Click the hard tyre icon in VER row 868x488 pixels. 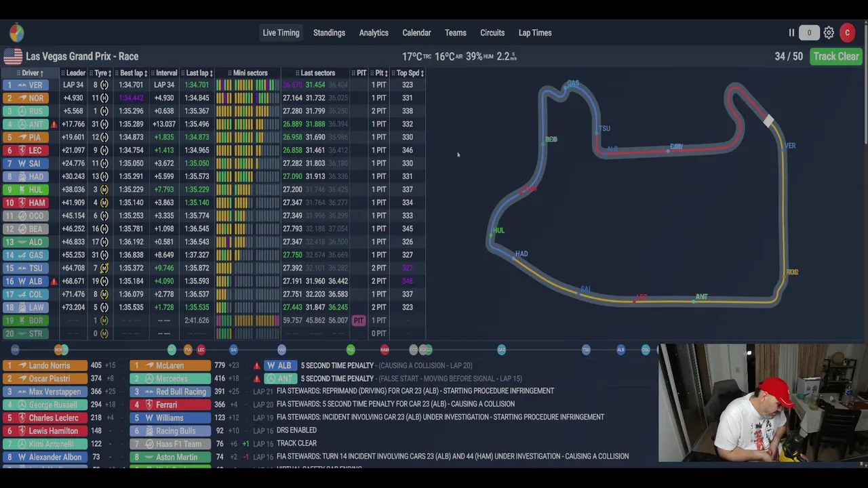104,85
